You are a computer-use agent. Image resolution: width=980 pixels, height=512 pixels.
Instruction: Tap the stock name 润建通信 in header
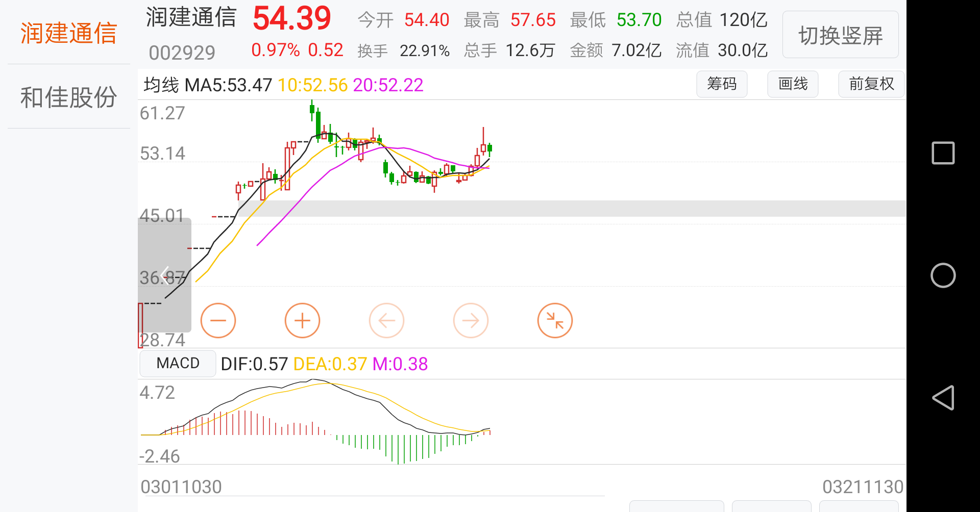click(x=191, y=17)
